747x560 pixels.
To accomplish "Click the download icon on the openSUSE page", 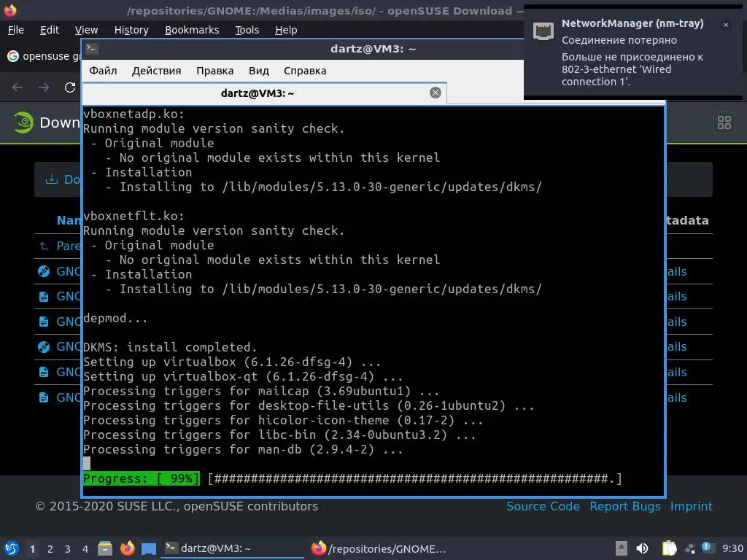I will (51, 179).
